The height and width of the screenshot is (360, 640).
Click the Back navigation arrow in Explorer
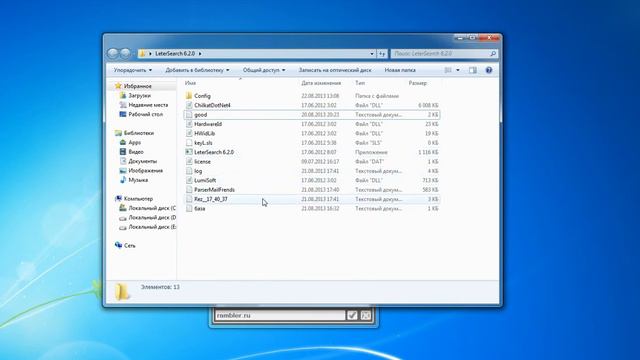pos(113,53)
